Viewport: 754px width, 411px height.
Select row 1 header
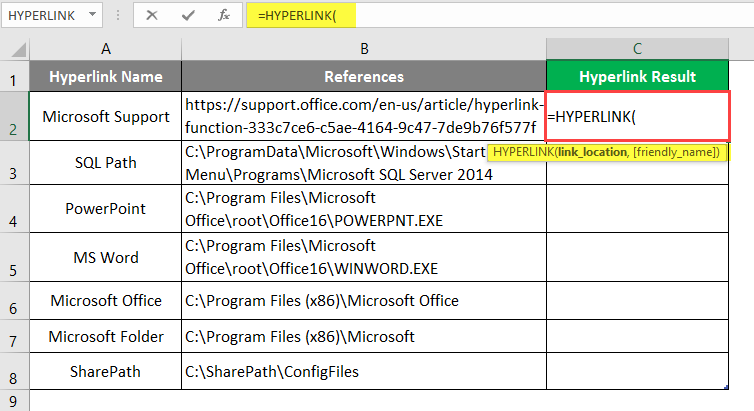pos(14,76)
